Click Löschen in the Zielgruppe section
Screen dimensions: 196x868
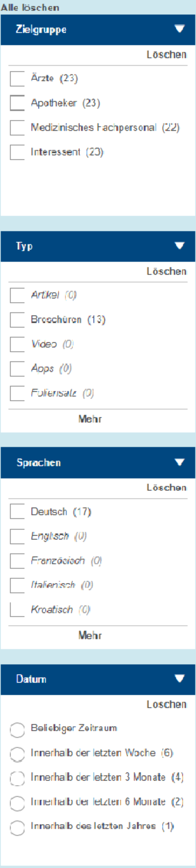[166, 55]
